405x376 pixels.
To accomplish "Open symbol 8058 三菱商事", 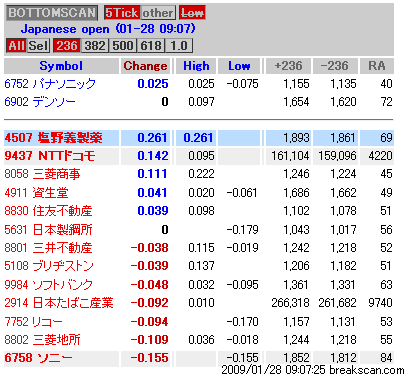I will point(42,174).
